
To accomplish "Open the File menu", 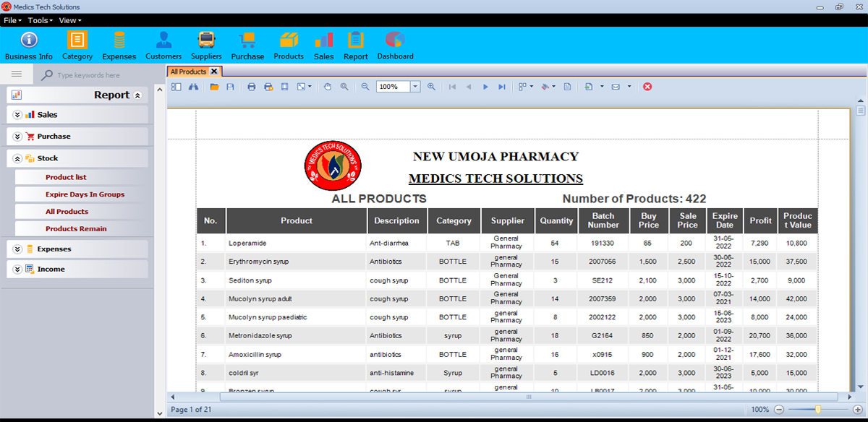I will tap(12, 20).
